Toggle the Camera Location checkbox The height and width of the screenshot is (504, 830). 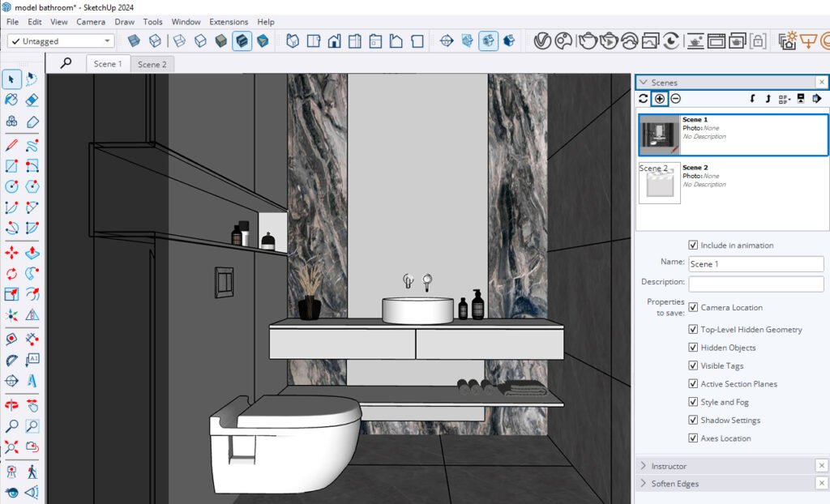(693, 308)
